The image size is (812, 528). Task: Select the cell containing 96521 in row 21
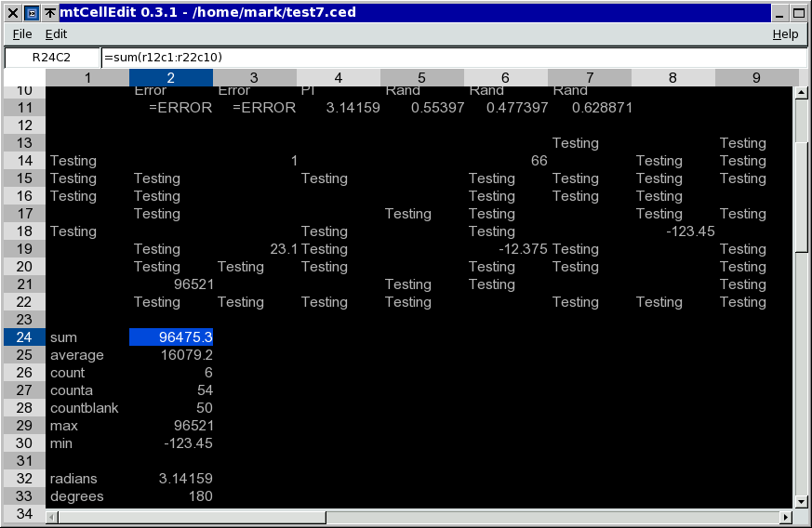click(x=171, y=284)
